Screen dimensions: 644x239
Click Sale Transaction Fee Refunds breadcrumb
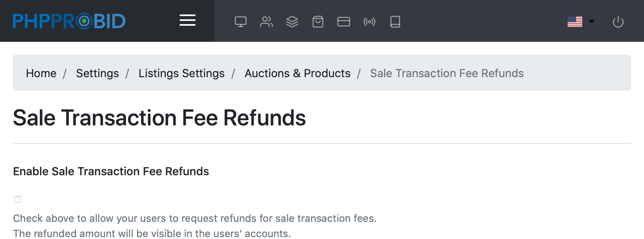447,73
